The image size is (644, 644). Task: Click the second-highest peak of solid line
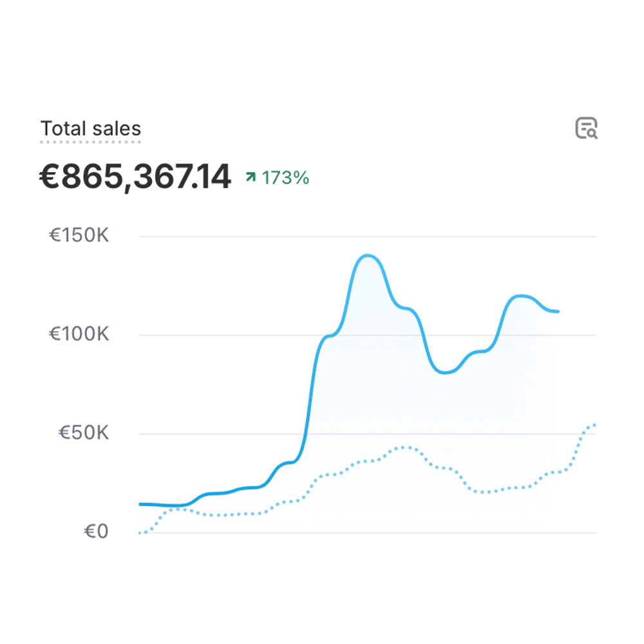coord(522,296)
